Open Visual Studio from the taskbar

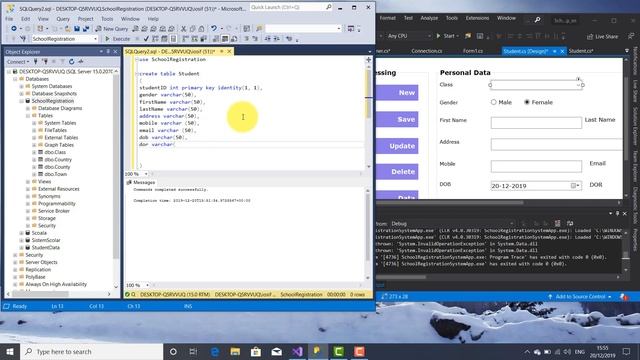(297, 351)
